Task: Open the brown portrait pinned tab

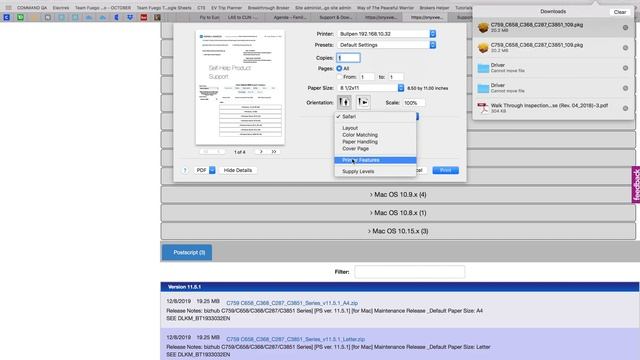Action: 157,18
